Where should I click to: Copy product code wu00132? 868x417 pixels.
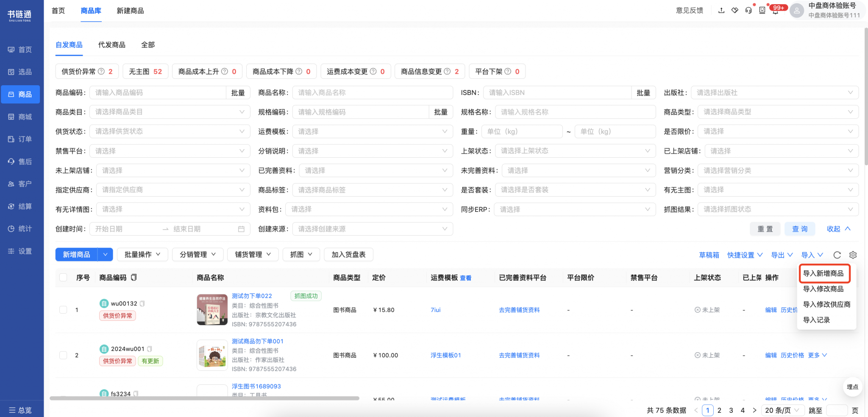pos(142,303)
